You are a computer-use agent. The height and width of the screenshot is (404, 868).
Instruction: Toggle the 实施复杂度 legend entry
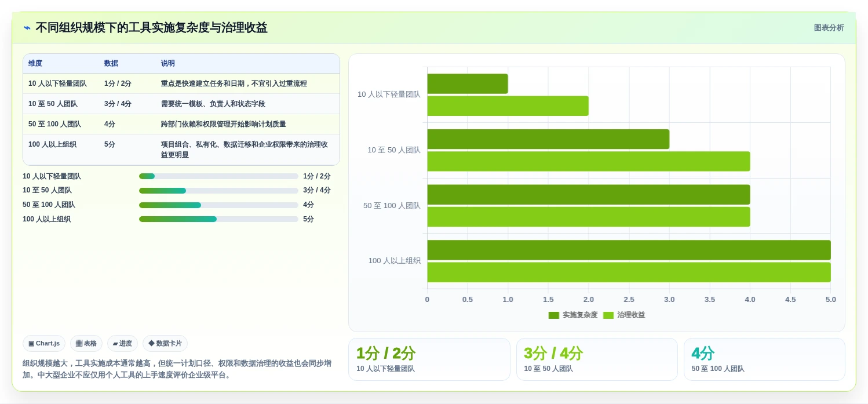pyautogui.click(x=573, y=315)
